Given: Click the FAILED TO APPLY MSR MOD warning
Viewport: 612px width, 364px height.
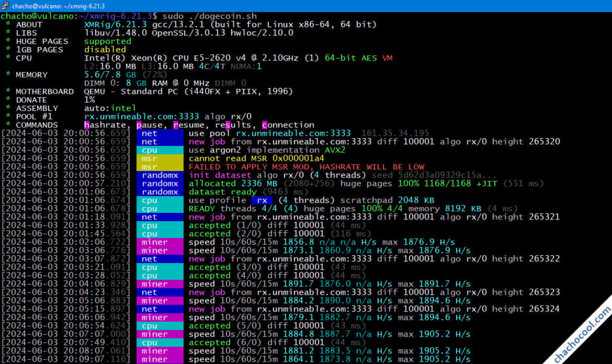Looking at the screenshot, I should pos(307,167).
